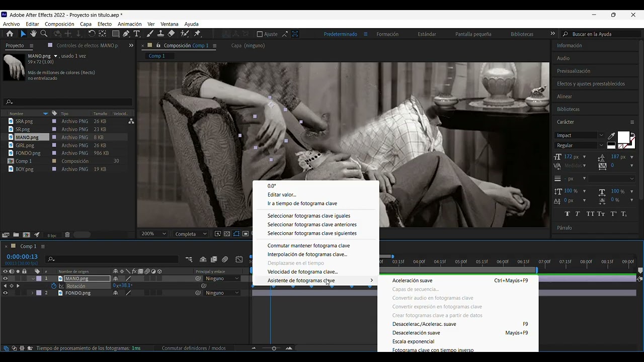Image resolution: width=644 pixels, height=362 pixels.
Task: Select the Eraser tool
Action: click(x=171, y=34)
